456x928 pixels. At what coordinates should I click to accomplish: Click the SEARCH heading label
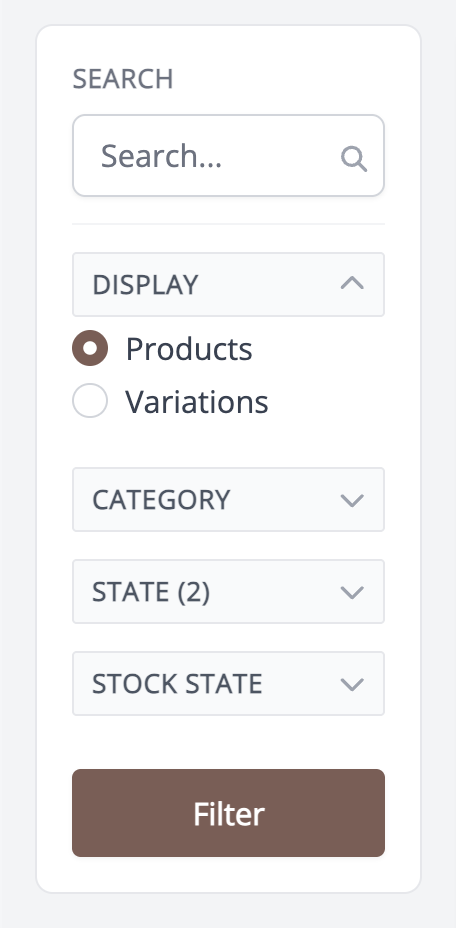pyautogui.click(x=123, y=79)
